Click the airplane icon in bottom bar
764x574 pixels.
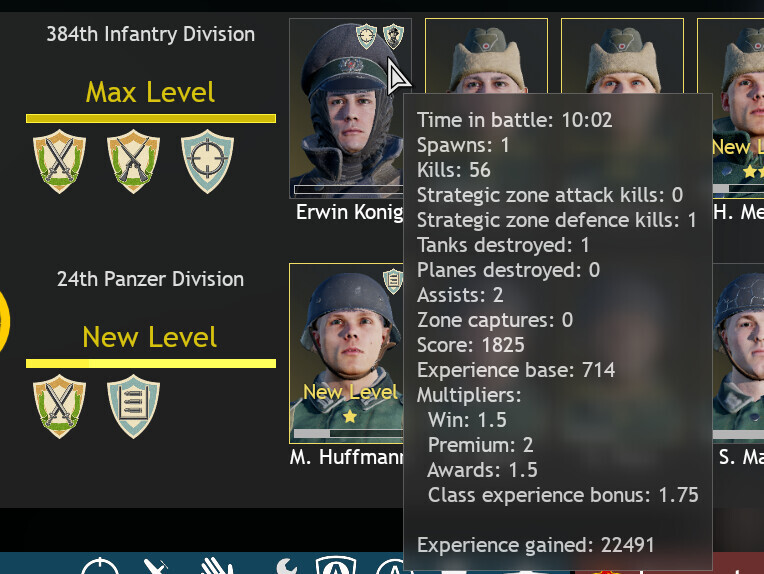(156, 567)
